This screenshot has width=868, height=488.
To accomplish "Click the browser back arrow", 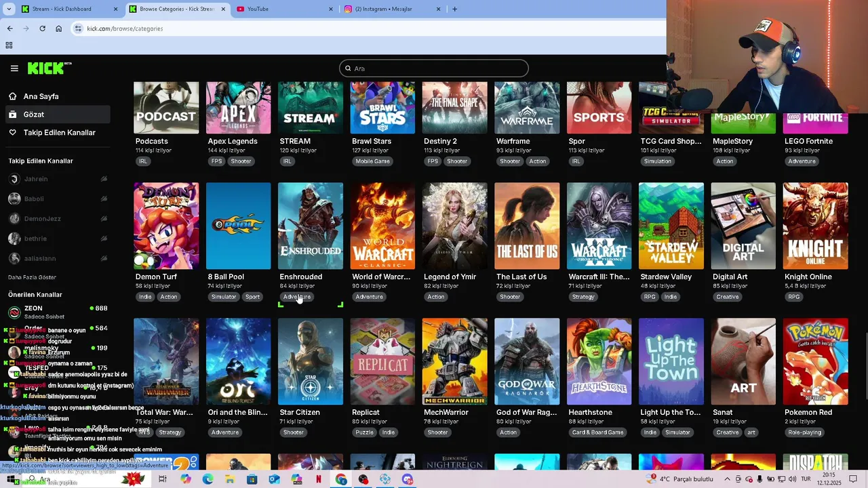I will [x=9, y=28].
